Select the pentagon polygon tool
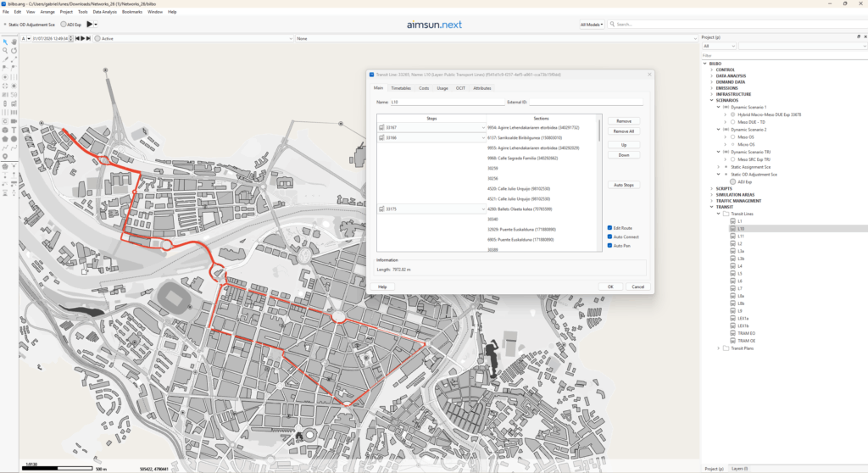 pos(6,139)
